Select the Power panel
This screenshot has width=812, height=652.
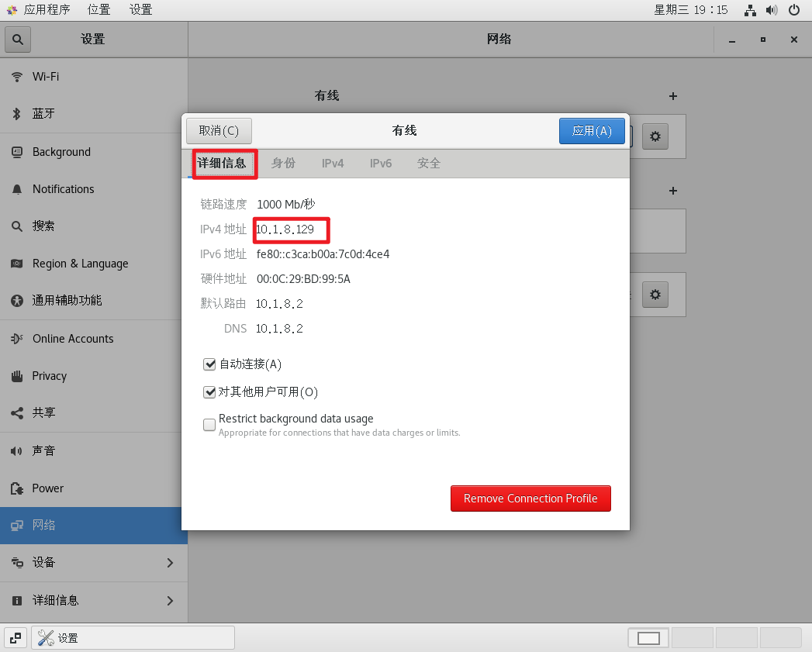(x=94, y=488)
